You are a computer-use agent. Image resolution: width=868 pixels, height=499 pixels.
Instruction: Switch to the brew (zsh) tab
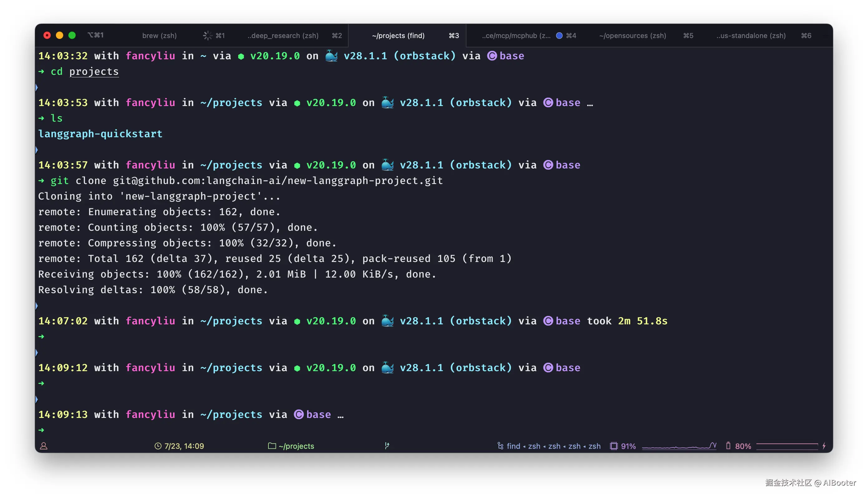[x=159, y=36]
